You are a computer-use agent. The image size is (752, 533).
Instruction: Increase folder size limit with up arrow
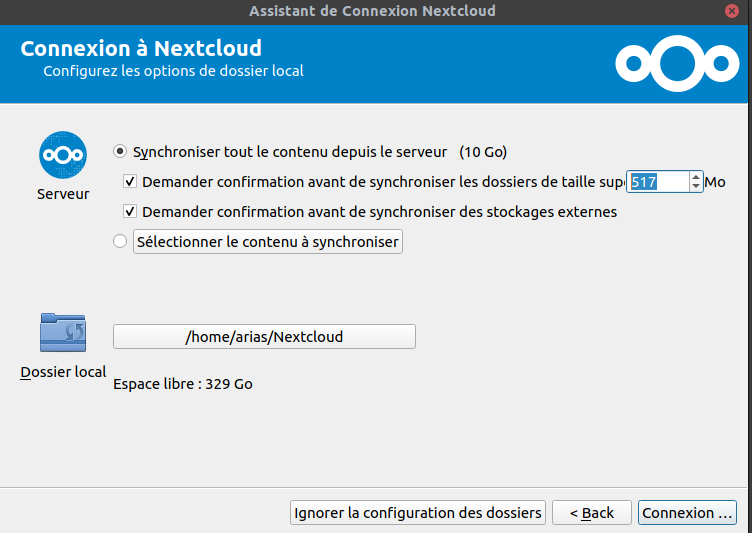click(x=695, y=177)
